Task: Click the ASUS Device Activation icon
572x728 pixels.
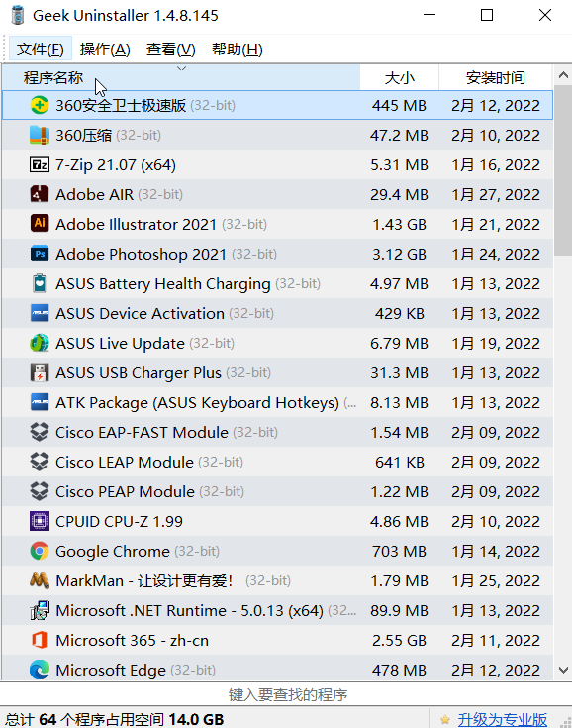Action: [40, 313]
